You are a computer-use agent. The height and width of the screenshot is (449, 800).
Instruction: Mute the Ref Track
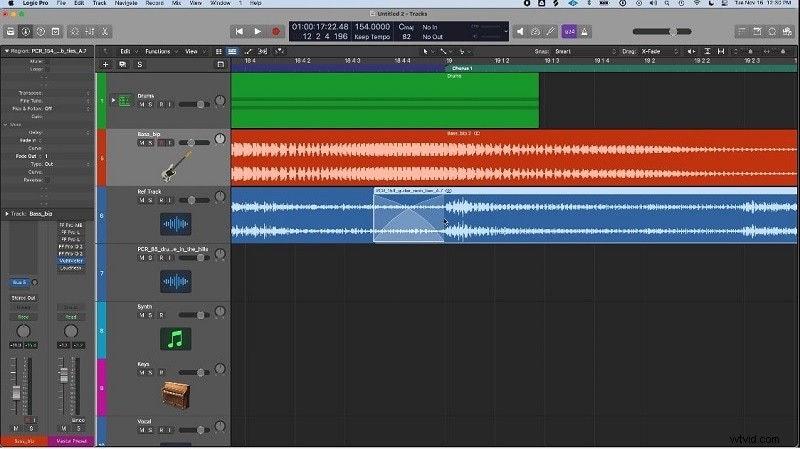pos(142,201)
